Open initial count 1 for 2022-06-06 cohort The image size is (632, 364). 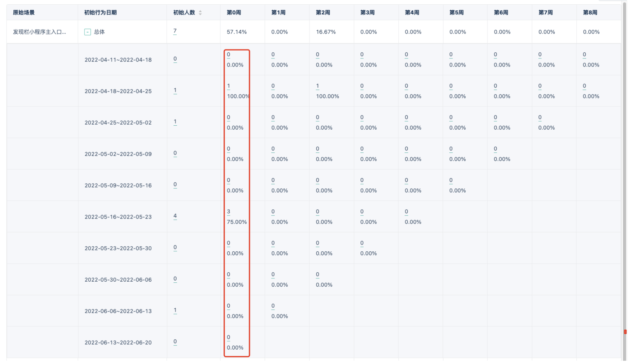pos(175,310)
